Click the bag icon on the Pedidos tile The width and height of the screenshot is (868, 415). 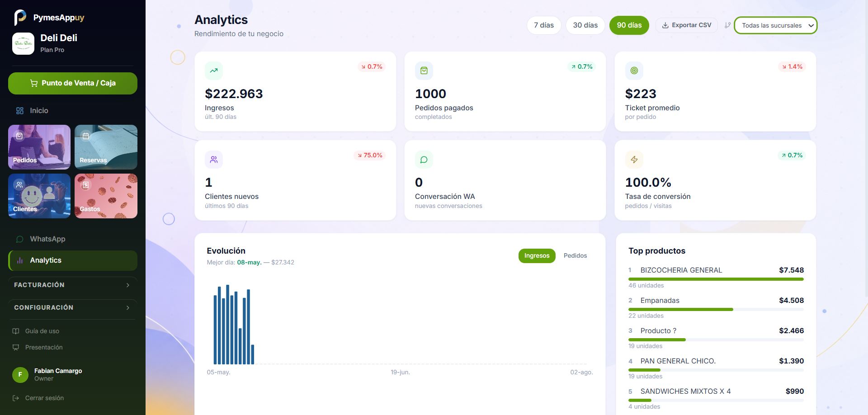point(19,136)
